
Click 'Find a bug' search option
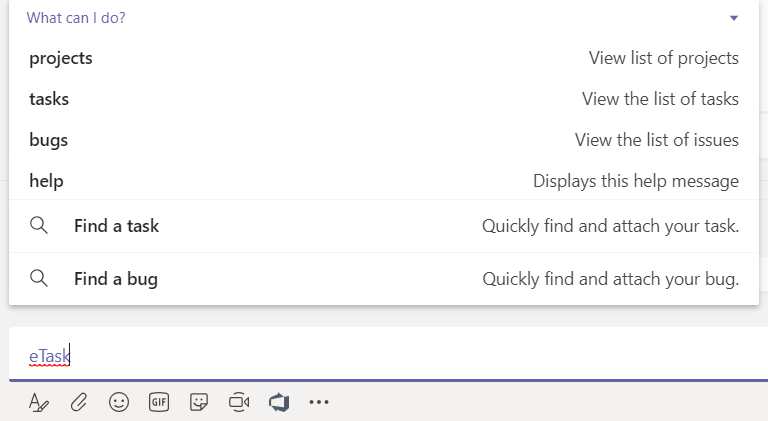(x=116, y=279)
